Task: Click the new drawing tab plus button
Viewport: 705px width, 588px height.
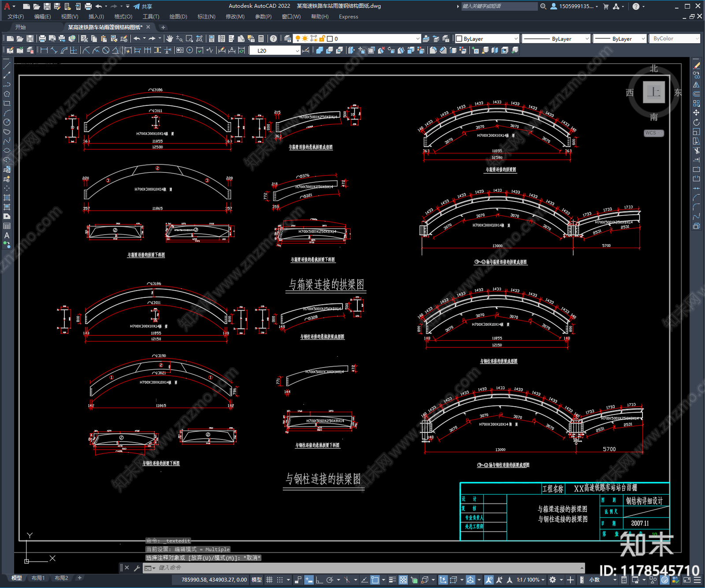Action: (163, 27)
